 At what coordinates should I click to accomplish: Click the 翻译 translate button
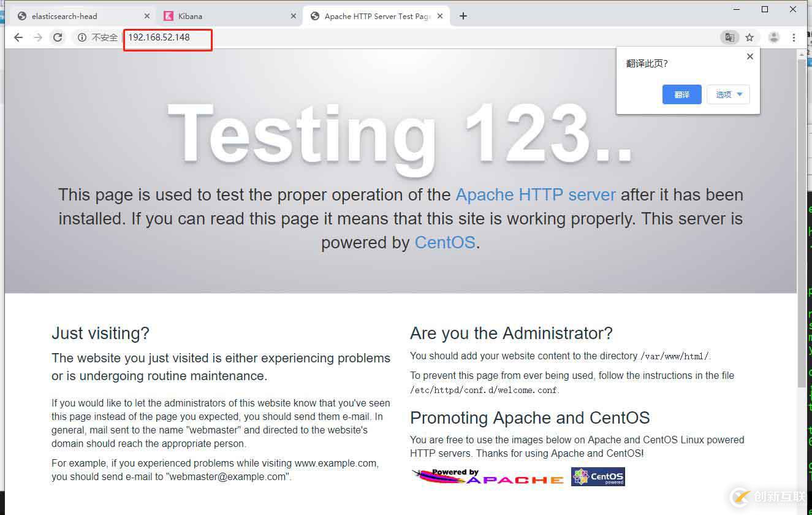[x=682, y=94]
